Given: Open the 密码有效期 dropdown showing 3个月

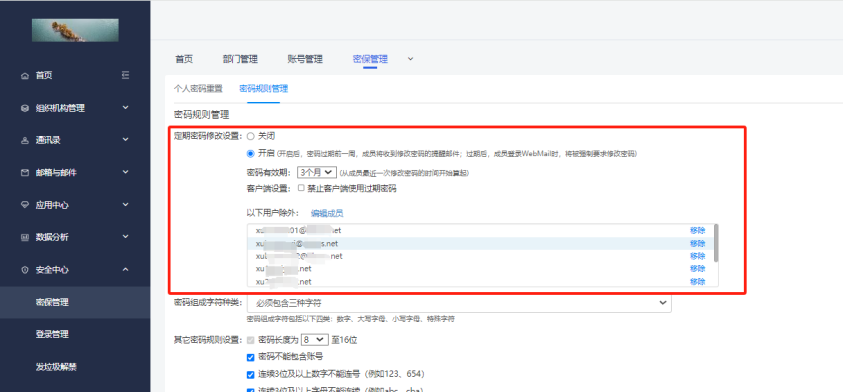Looking at the screenshot, I should pyautogui.click(x=317, y=173).
